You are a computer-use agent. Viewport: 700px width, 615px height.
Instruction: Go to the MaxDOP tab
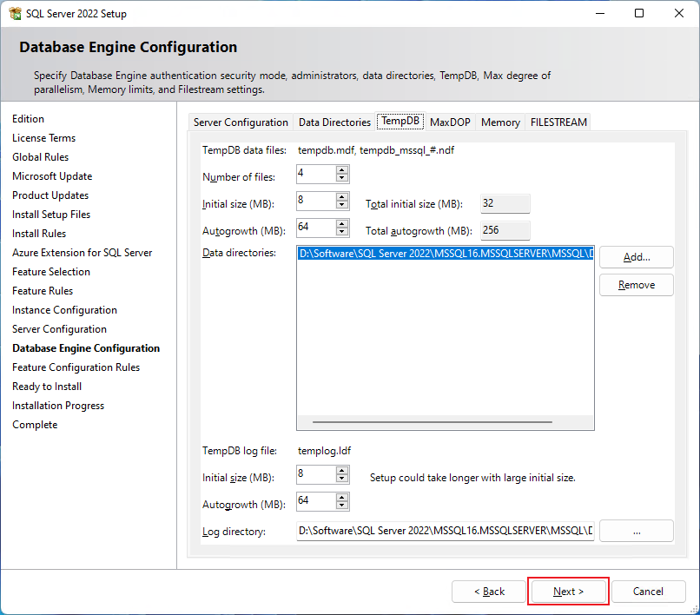click(x=450, y=122)
